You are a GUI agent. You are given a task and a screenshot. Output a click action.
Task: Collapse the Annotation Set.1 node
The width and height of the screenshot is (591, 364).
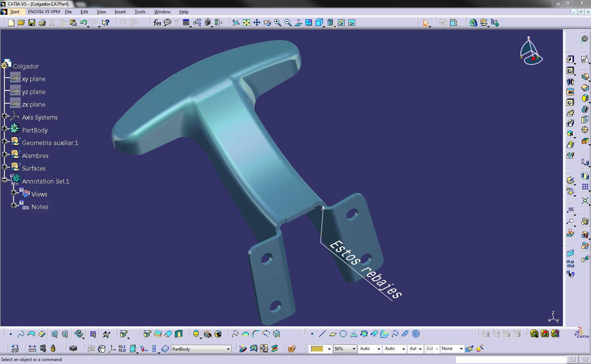coord(4,180)
